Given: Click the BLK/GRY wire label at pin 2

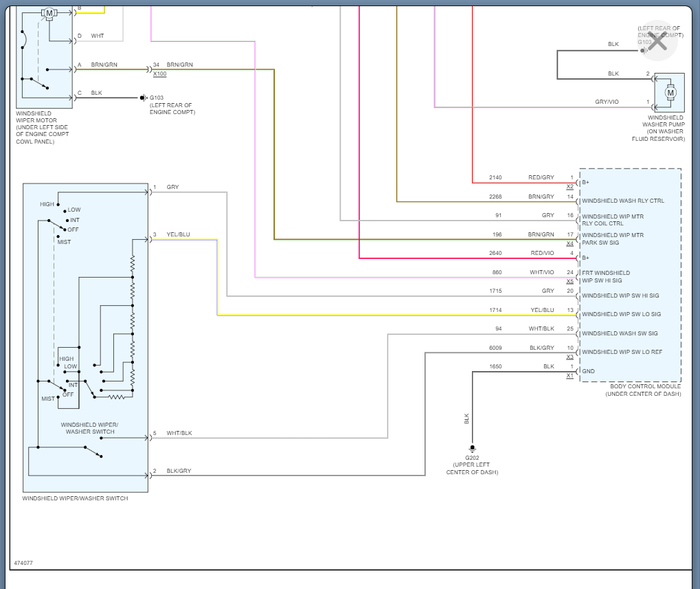Looking at the screenshot, I should [x=179, y=471].
